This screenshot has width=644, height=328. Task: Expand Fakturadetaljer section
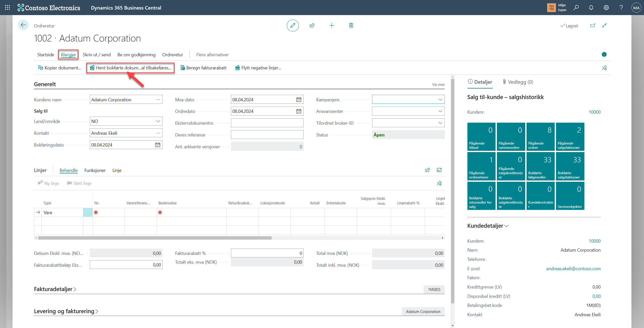tap(55, 289)
